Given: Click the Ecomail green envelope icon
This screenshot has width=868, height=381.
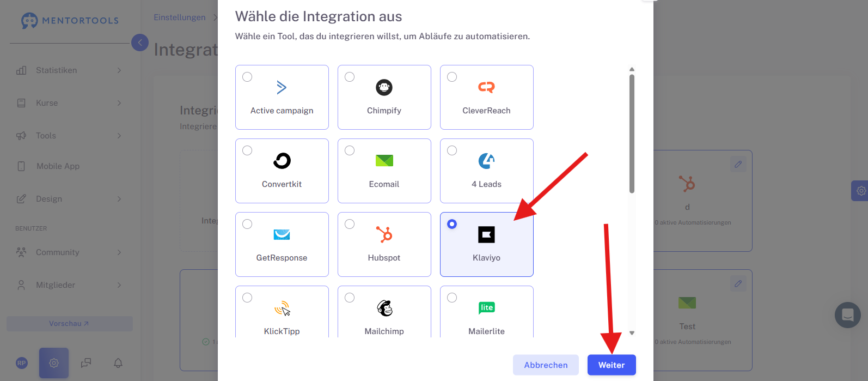Looking at the screenshot, I should click(384, 161).
